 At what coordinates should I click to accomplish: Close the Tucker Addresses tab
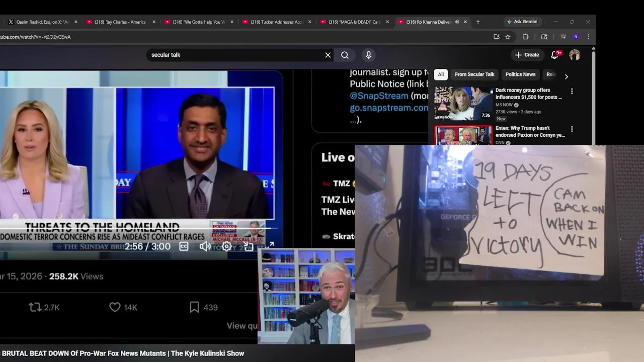click(310, 22)
